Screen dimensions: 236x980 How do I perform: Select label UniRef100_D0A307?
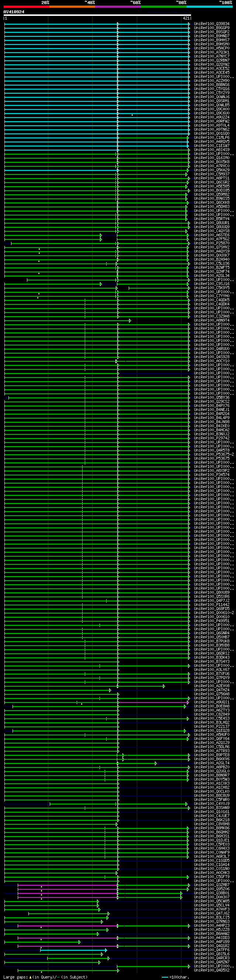tap(212, 897)
